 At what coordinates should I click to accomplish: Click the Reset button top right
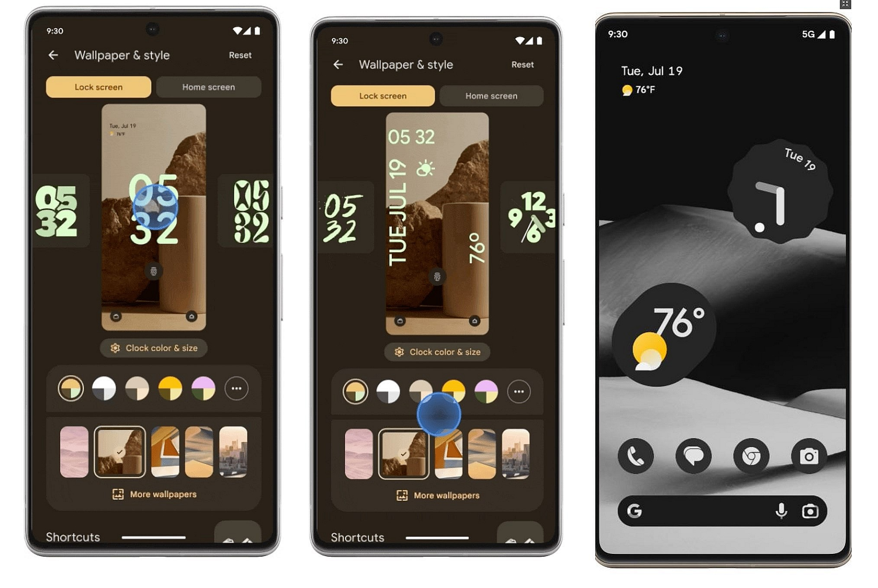(240, 55)
